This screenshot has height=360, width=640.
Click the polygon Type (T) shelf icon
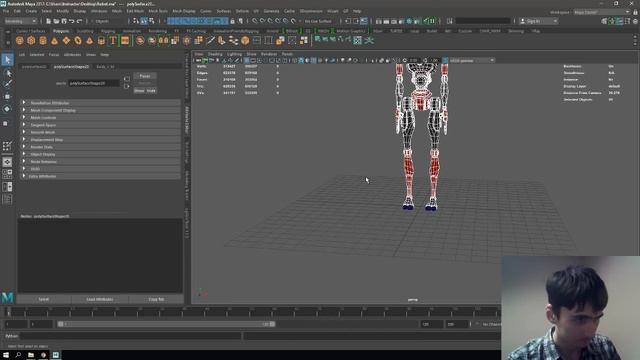[113, 40]
